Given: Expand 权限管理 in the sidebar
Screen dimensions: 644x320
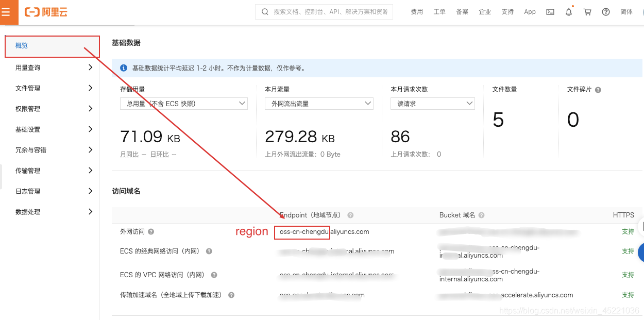Looking at the screenshot, I should click(52, 109).
